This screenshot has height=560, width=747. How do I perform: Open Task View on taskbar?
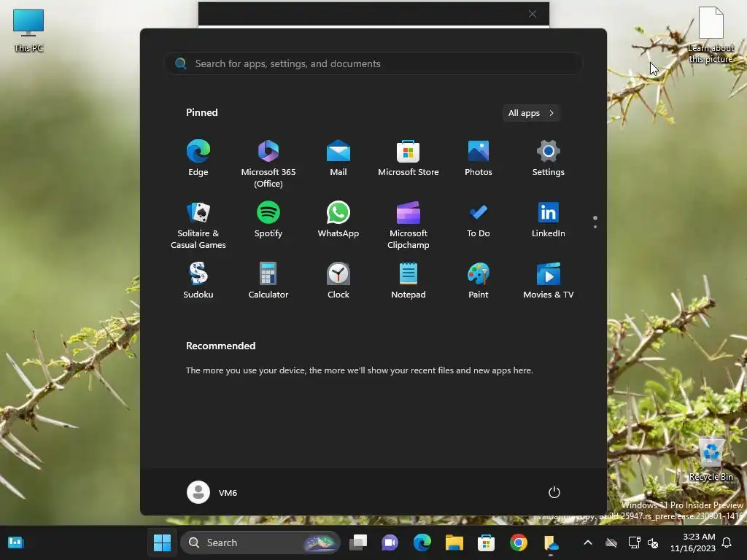[x=358, y=542]
